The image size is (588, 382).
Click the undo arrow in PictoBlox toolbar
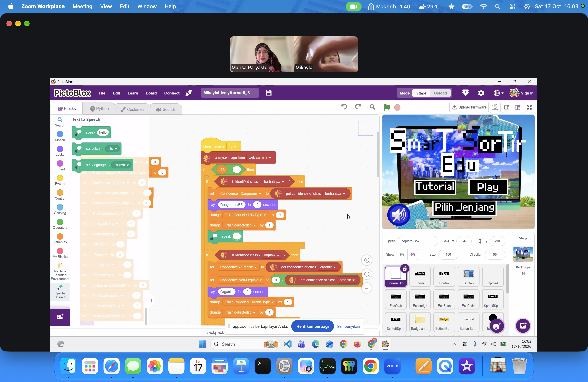pyautogui.click(x=344, y=107)
